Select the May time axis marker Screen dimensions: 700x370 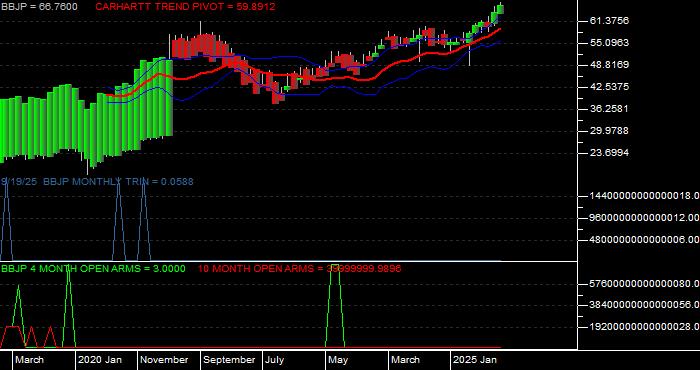338,360
